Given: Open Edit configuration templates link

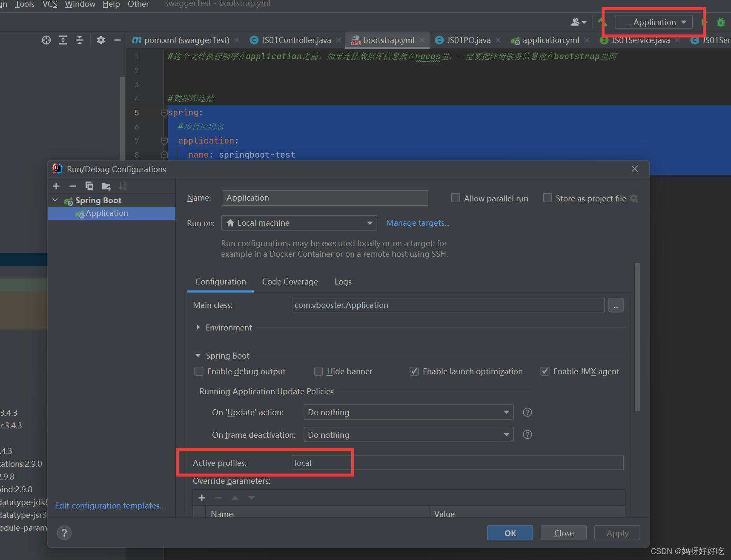Looking at the screenshot, I should point(109,505).
